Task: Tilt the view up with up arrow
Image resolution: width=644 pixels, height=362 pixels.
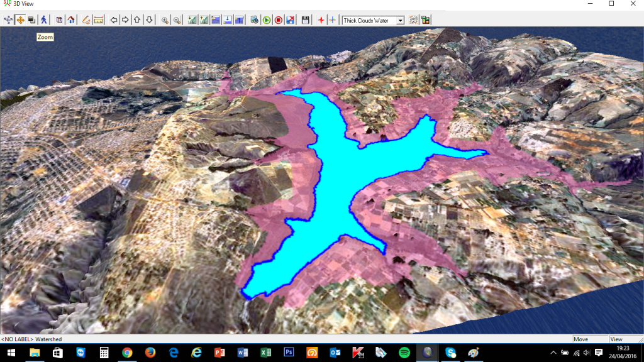Action: tap(137, 20)
